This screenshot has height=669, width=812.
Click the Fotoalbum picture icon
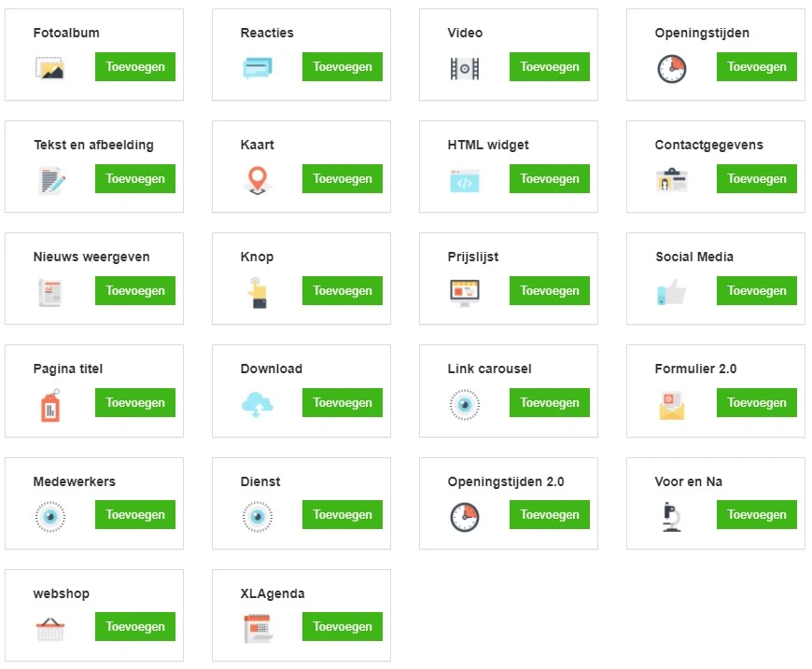(49, 68)
